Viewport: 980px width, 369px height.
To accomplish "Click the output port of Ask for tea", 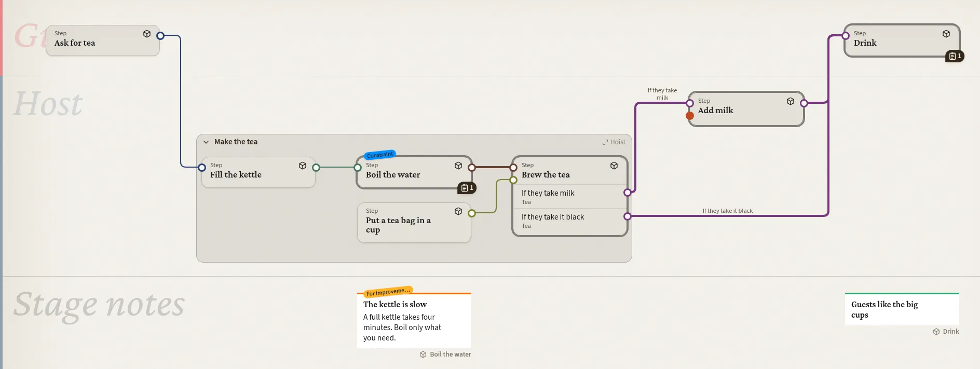I will (x=160, y=36).
